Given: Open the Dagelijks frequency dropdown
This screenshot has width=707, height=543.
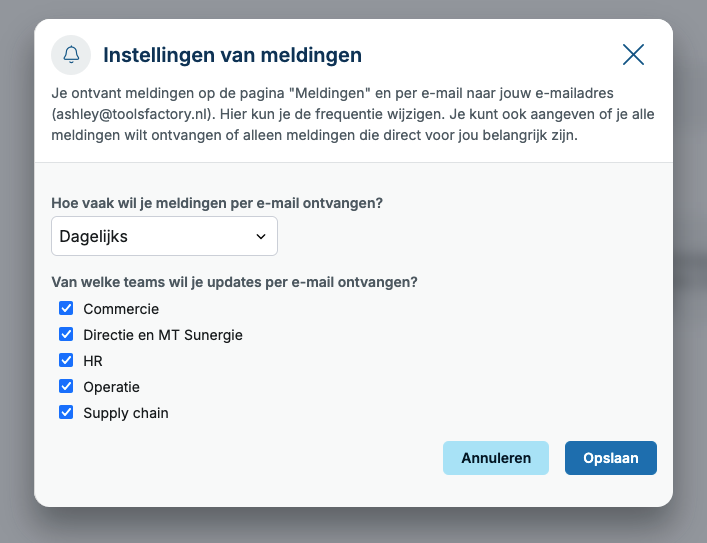Looking at the screenshot, I should [164, 236].
